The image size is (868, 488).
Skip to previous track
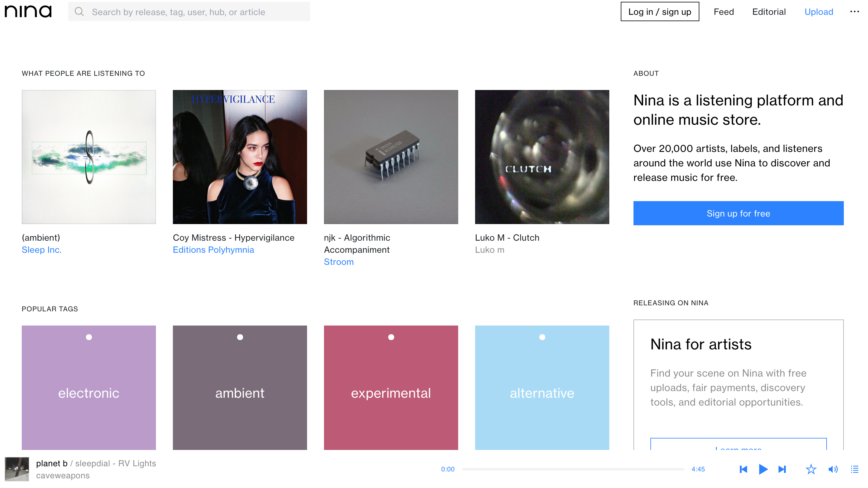743,469
